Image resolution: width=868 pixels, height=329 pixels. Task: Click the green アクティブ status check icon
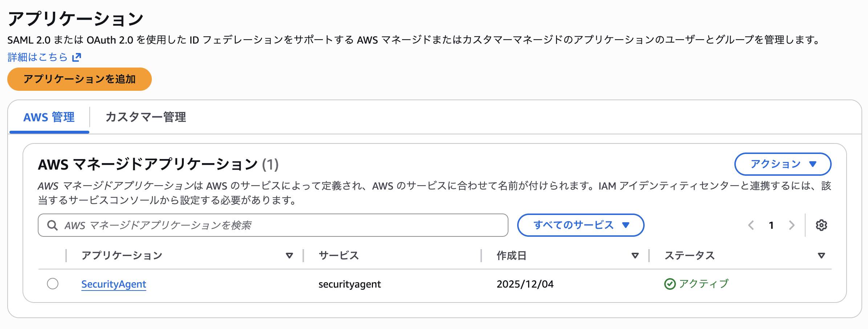tap(670, 284)
